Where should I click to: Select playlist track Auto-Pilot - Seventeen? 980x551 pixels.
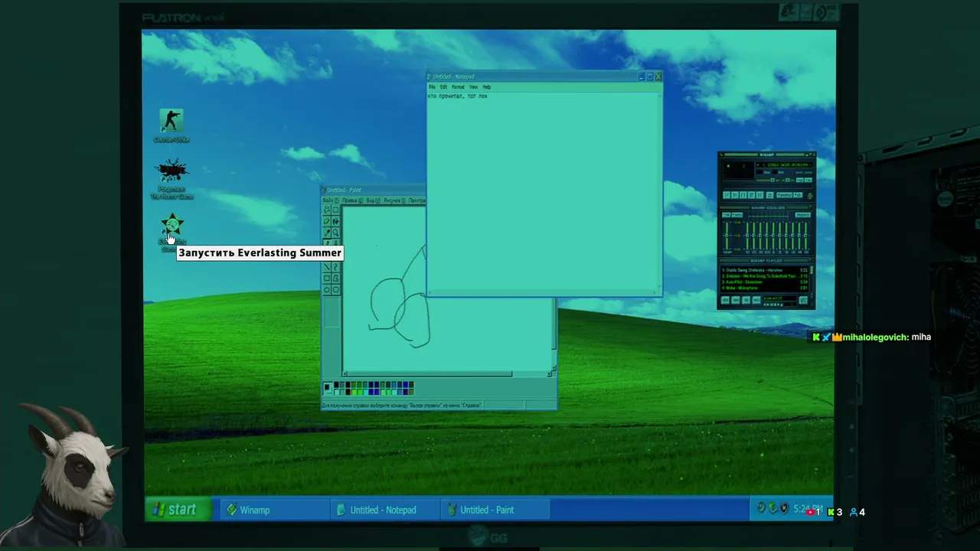764,282
